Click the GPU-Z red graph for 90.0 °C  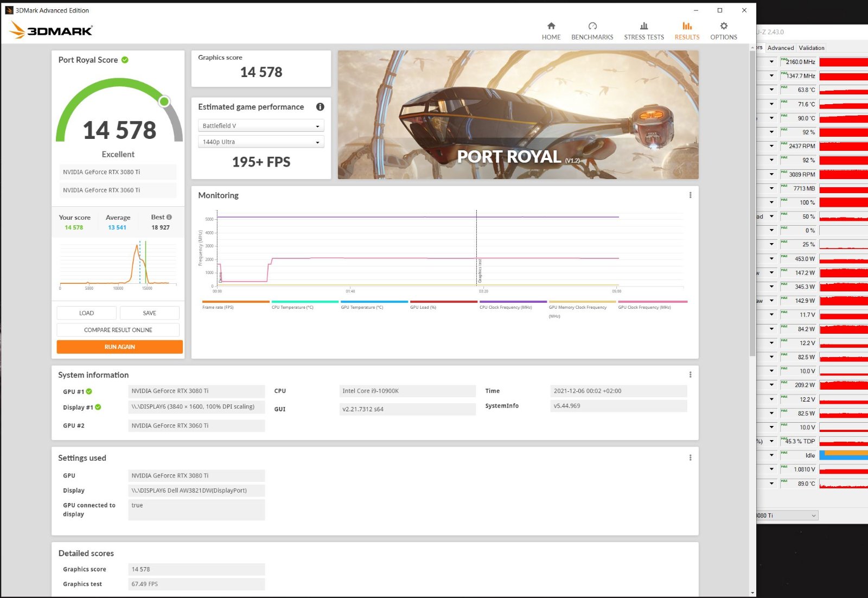tap(844, 118)
